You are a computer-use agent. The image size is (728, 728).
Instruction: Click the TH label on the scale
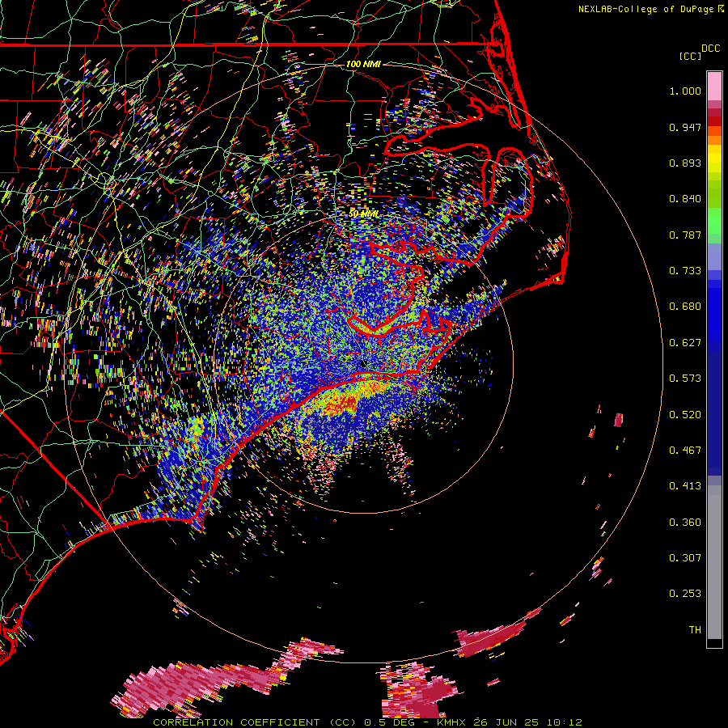(x=695, y=630)
